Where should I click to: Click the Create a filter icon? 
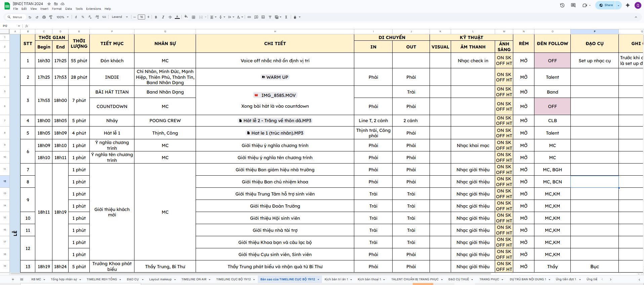(x=270, y=17)
